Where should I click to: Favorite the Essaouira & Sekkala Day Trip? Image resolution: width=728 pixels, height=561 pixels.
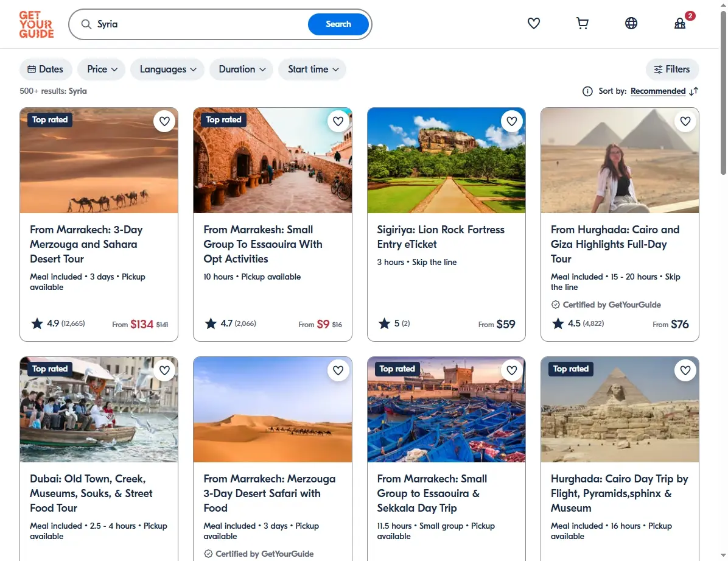pyautogui.click(x=512, y=370)
